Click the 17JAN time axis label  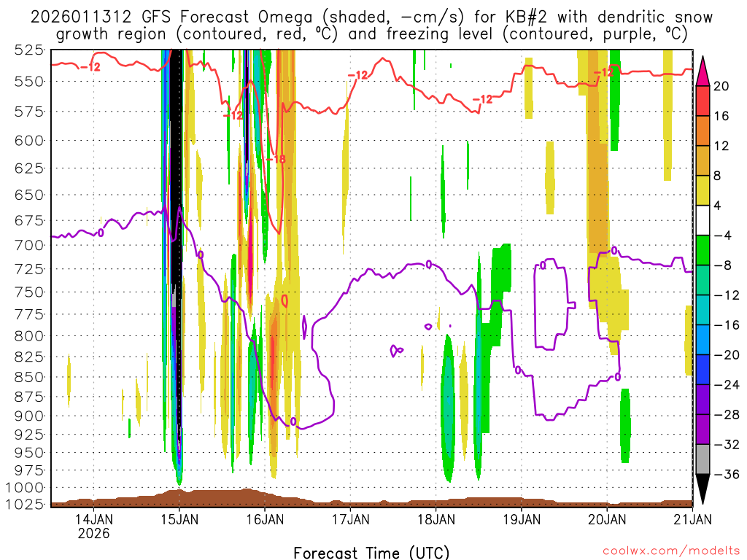(350, 519)
